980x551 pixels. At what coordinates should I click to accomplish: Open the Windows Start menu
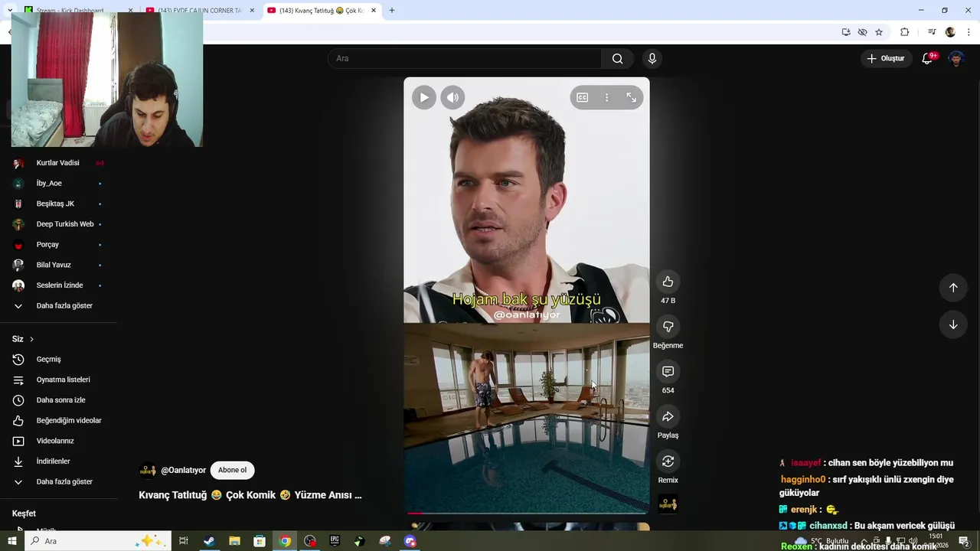(11, 541)
